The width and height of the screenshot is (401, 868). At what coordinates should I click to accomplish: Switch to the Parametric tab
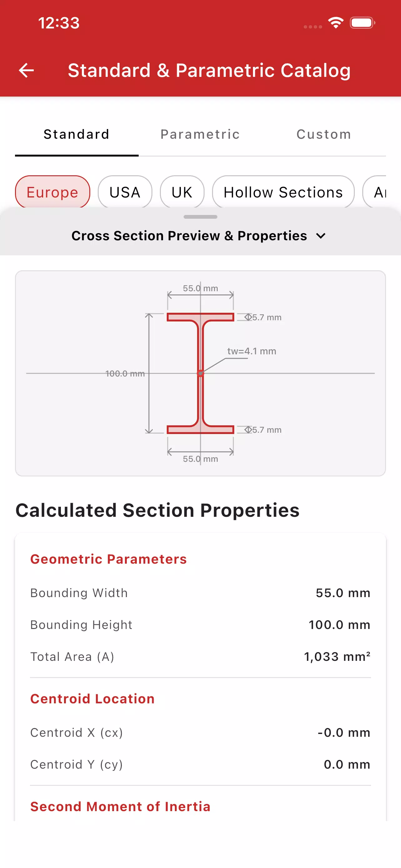click(200, 134)
